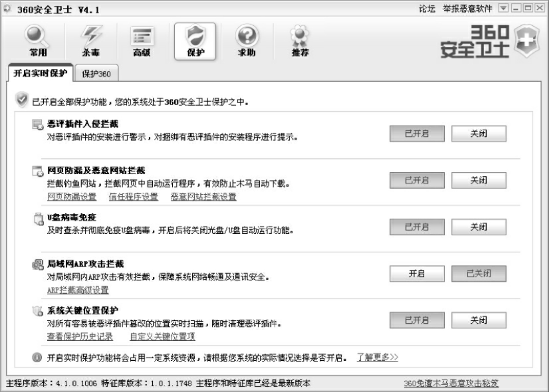Click the U盘病毒免疫 feature icon

click(x=38, y=219)
